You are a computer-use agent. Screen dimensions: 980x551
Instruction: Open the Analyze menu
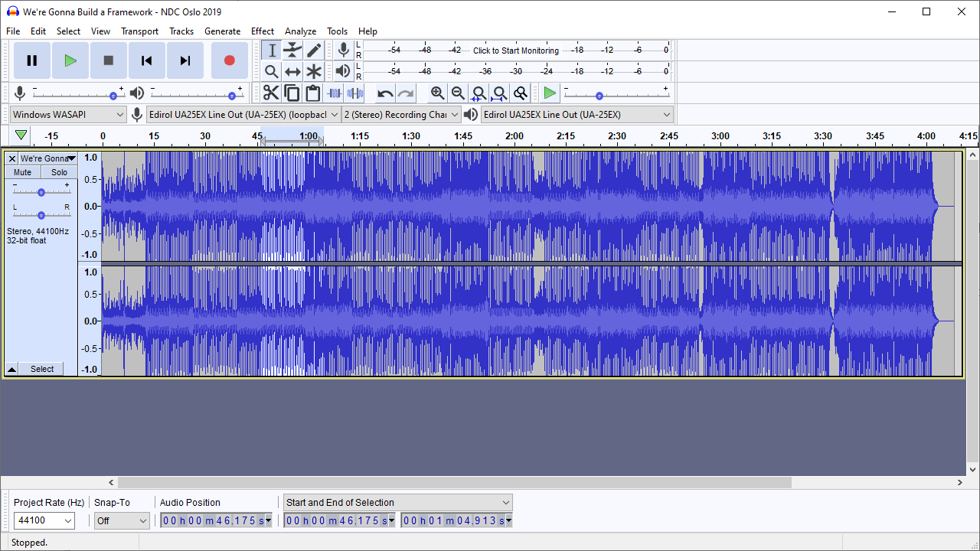tap(301, 31)
